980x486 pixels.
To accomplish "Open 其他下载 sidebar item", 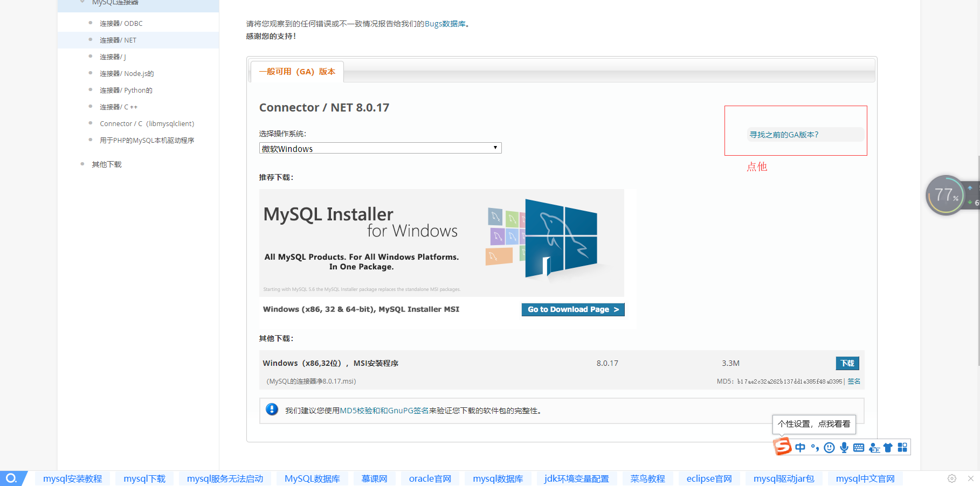I will pyautogui.click(x=106, y=164).
